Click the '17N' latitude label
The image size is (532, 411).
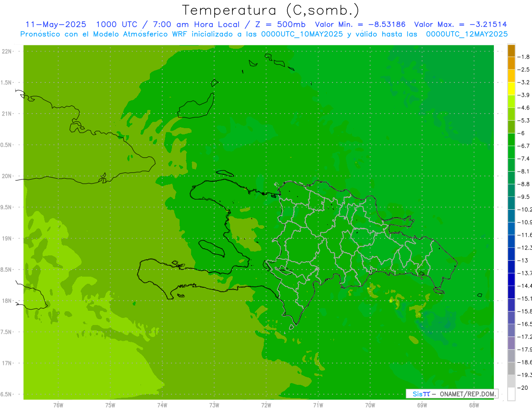click(x=7, y=363)
